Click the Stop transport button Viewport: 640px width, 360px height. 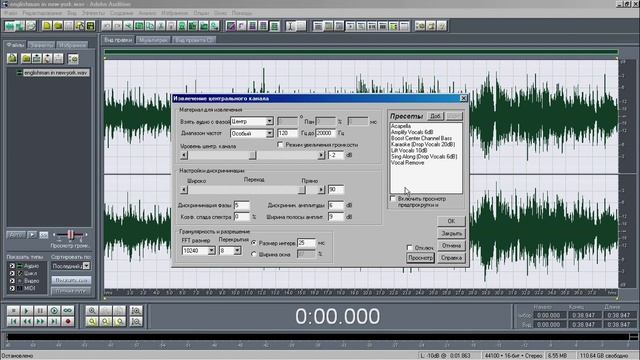click(x=13, y=311)
